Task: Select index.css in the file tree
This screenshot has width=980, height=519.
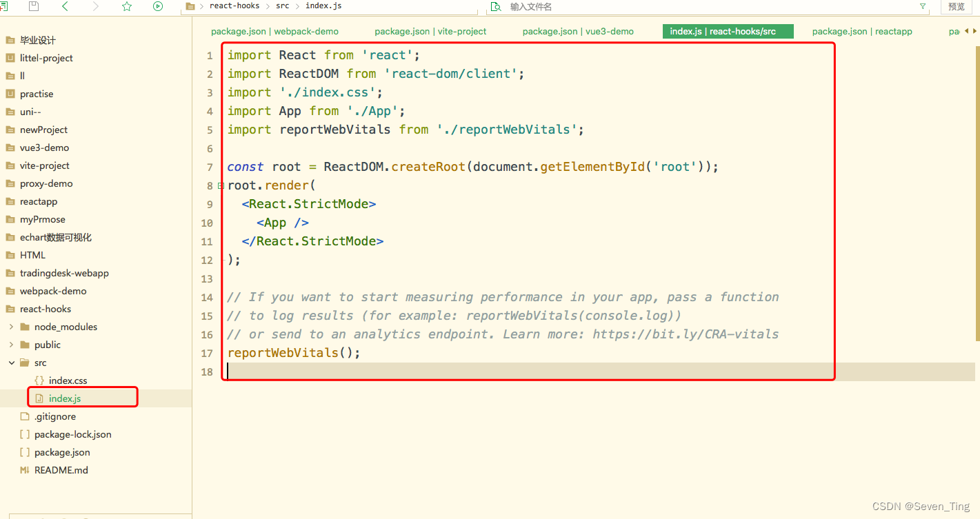Action: [67, 380]
